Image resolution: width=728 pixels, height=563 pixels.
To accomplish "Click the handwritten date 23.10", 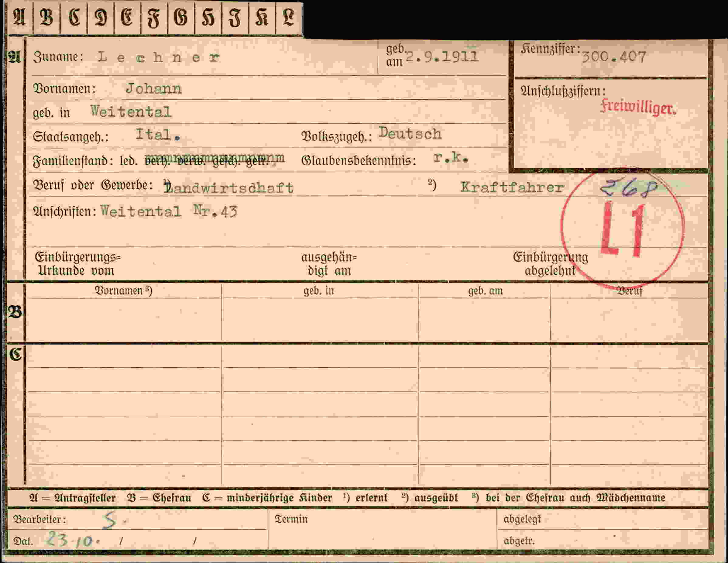I will click(x=73, y=539).
